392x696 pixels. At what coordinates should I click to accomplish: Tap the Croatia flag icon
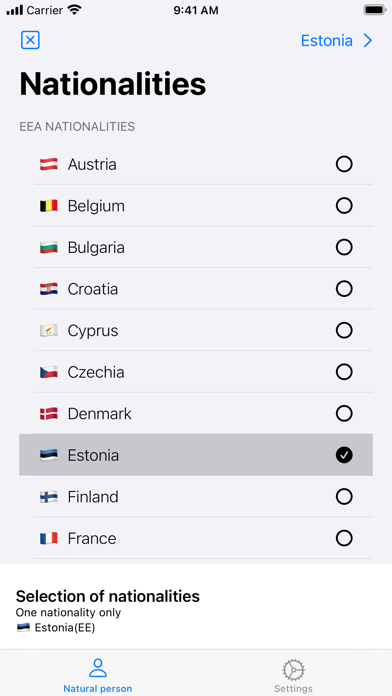(49, 289)
